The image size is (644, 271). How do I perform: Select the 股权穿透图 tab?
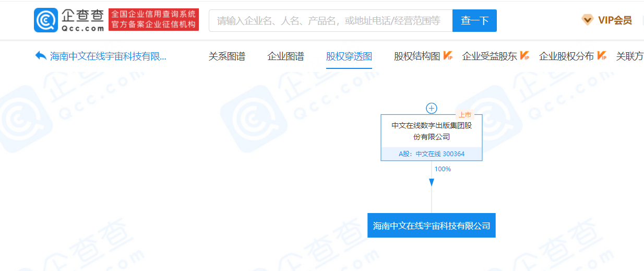(349, 56)
